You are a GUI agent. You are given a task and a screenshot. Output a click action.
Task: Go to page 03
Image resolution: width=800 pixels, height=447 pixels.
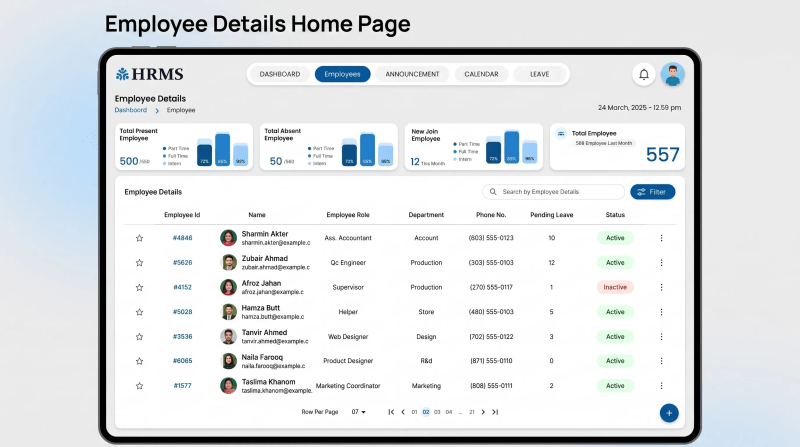(x=437, y=412)
